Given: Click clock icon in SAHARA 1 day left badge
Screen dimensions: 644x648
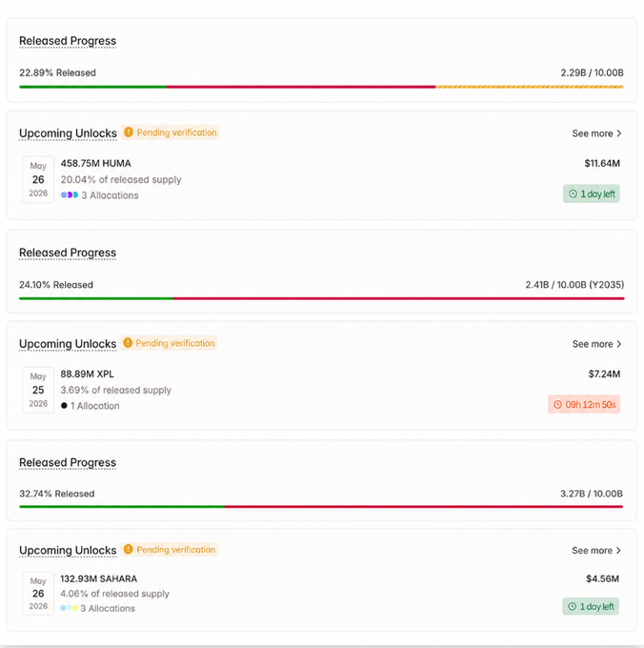Looking at the screenshot, I should (573, 606).
